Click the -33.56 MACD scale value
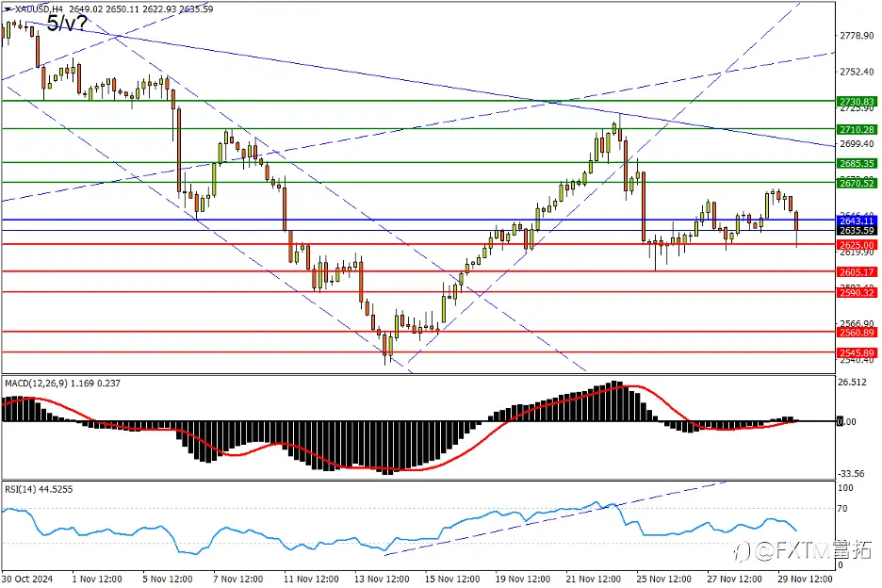This screenshot has height=588, width=882. tap(852, 474)
